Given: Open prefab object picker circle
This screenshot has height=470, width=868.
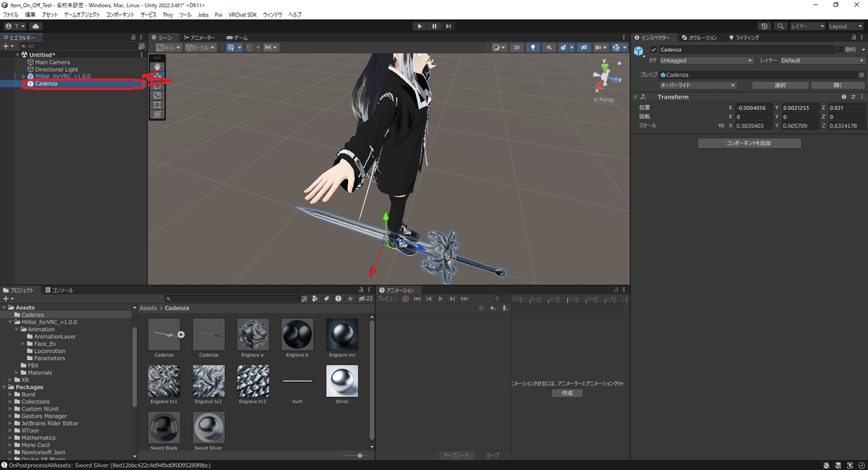Looking at the screenshot, I should [861, 74].
